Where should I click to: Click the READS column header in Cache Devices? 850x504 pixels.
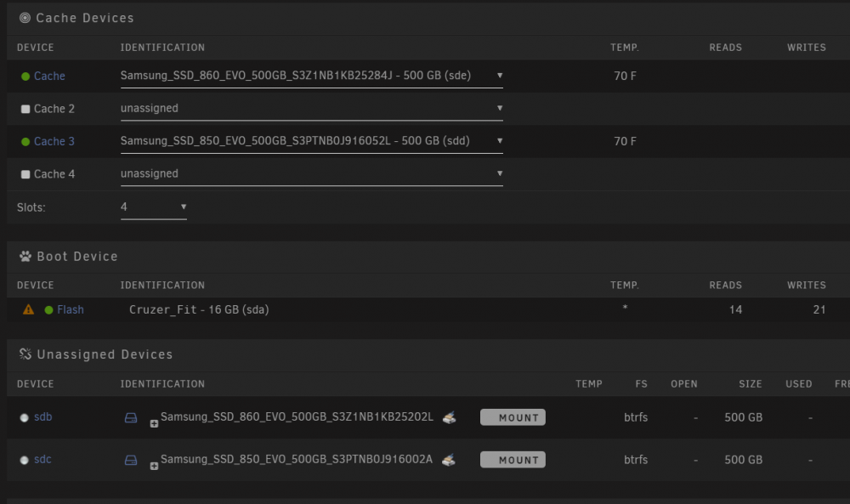click(725, 48)
